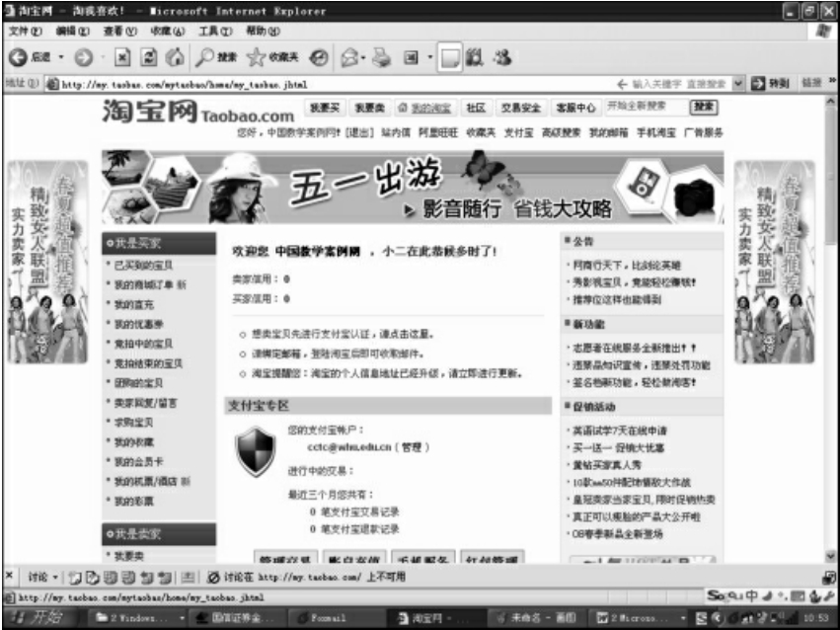Viewport: 840px width, 630px height.
Task: Click the Print toolbar icon
Action: (x=381, y=57)
